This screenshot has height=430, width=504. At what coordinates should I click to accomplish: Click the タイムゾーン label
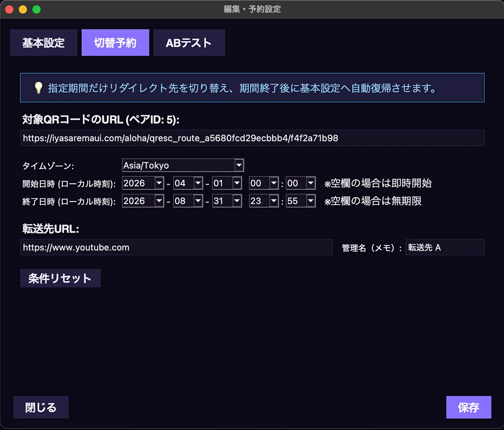pos(48,166)
